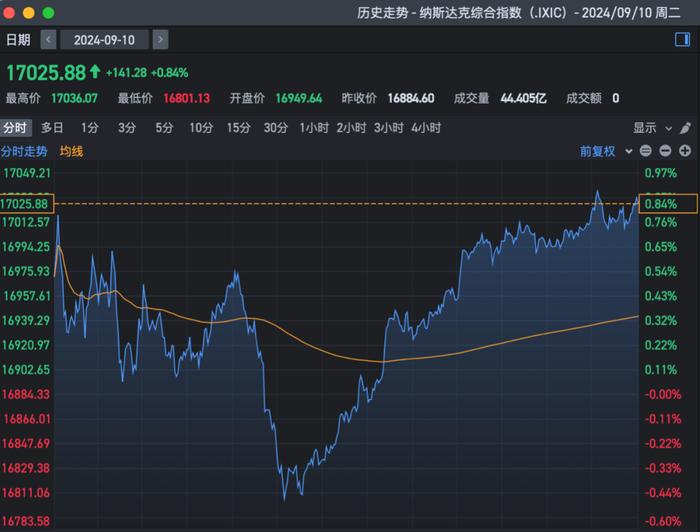Select the 15分 interval tab
700x532 pixels.
[238, 128]
